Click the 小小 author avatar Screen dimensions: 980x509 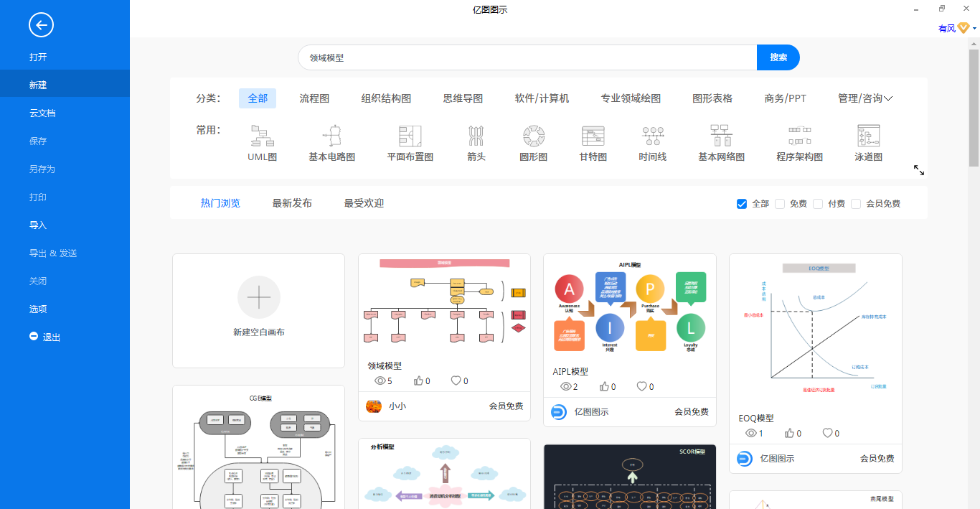tap(374, 406)
